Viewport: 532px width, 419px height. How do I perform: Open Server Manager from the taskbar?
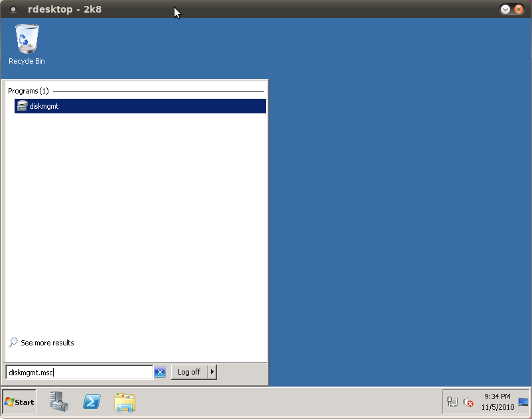tap(59, 402)
